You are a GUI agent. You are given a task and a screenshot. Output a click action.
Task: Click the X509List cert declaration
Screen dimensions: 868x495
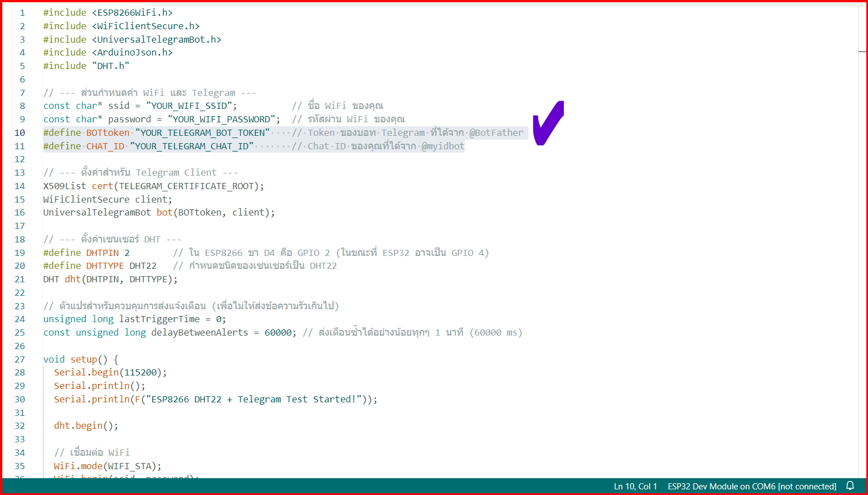coord(153,186)
